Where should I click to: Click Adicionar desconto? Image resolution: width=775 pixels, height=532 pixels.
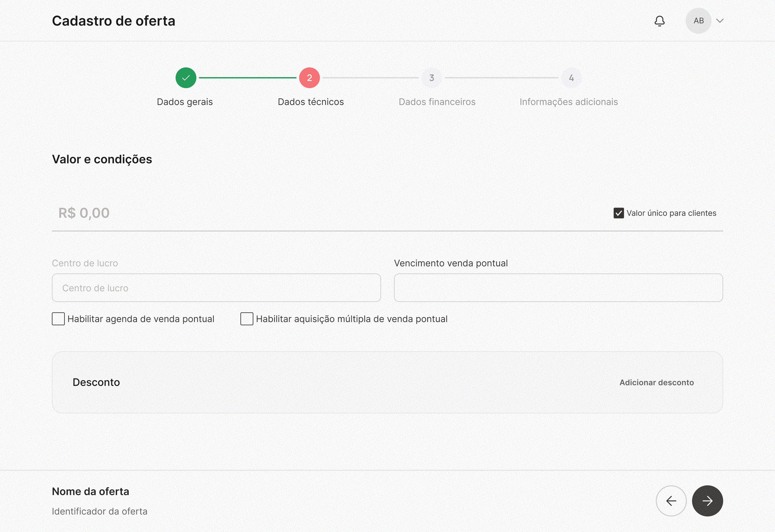656,383
